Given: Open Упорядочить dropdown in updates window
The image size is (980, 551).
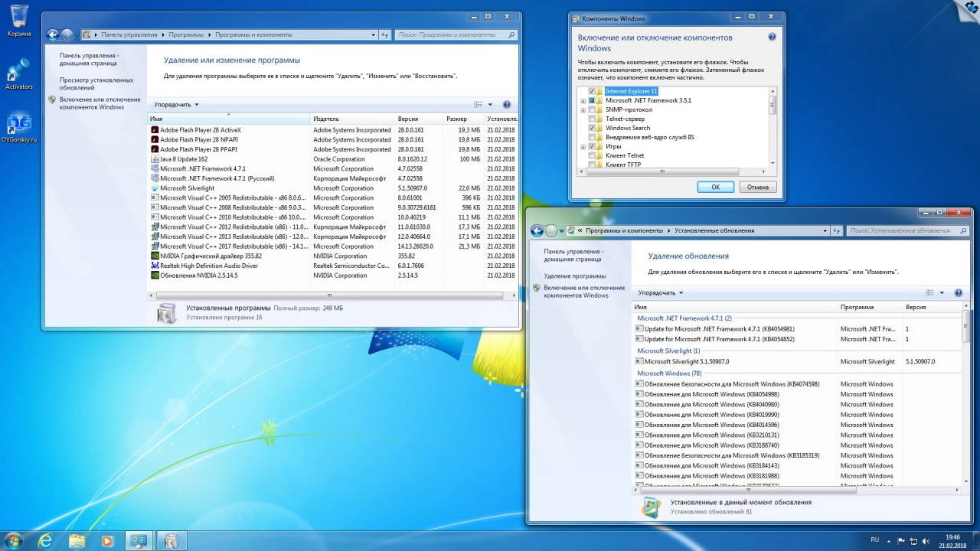Looking at the screenshot, I should pos(661,292).
